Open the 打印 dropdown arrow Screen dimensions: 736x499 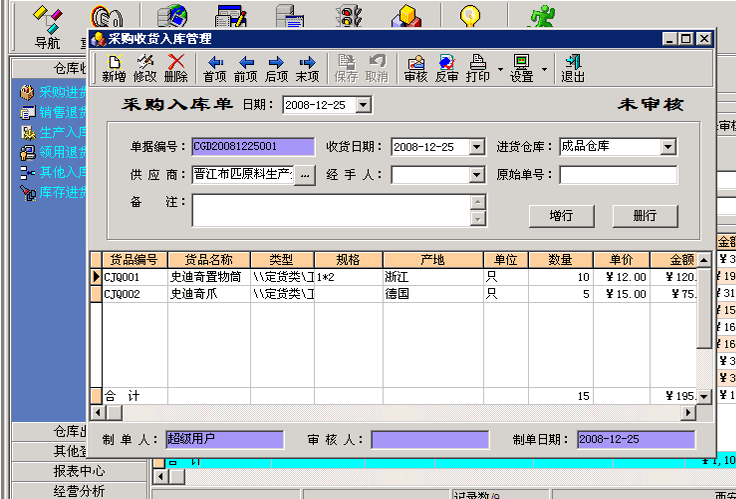500,69
